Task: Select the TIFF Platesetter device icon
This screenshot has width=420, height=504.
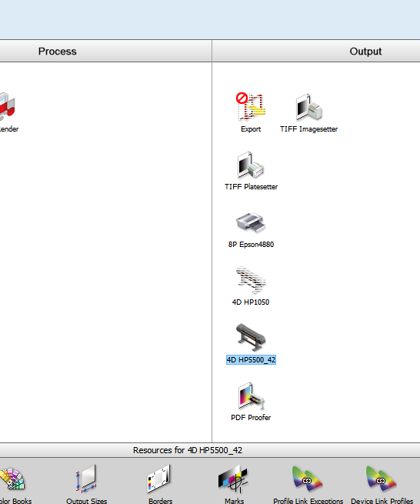Action: [251, 165]
